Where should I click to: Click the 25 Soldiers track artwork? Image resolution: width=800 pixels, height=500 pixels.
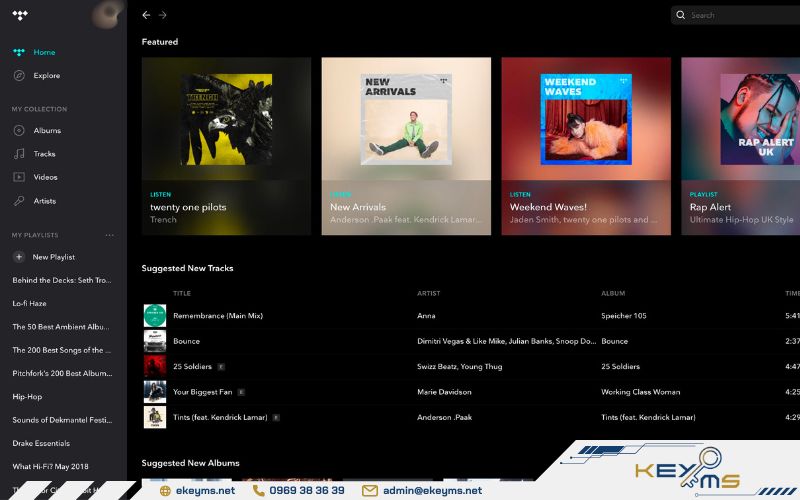tap(155, 366)
